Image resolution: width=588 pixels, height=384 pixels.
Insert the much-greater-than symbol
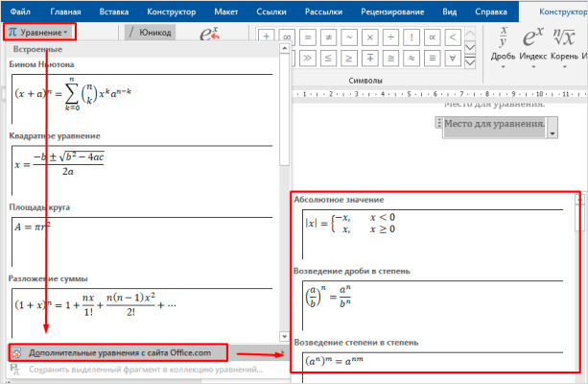click(x=308, y=59)
